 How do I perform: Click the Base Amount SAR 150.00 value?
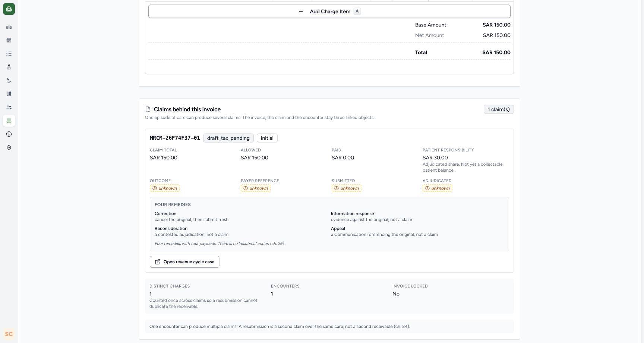496,25
